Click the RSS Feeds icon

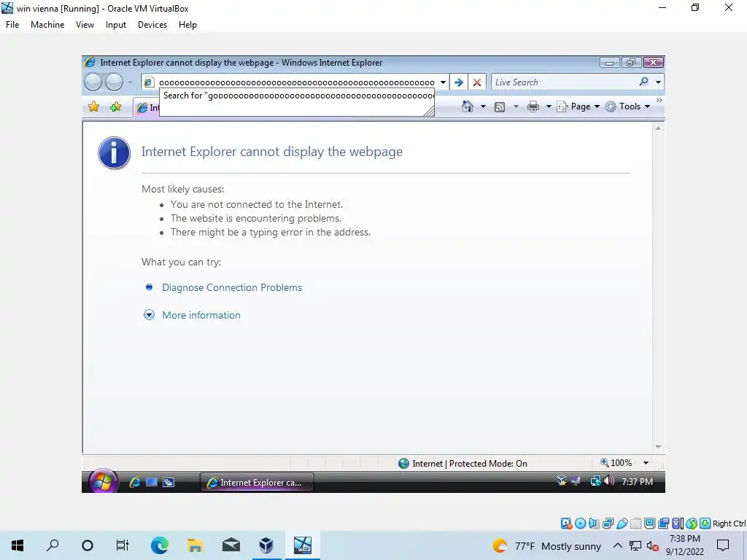[x=499, y=106]
